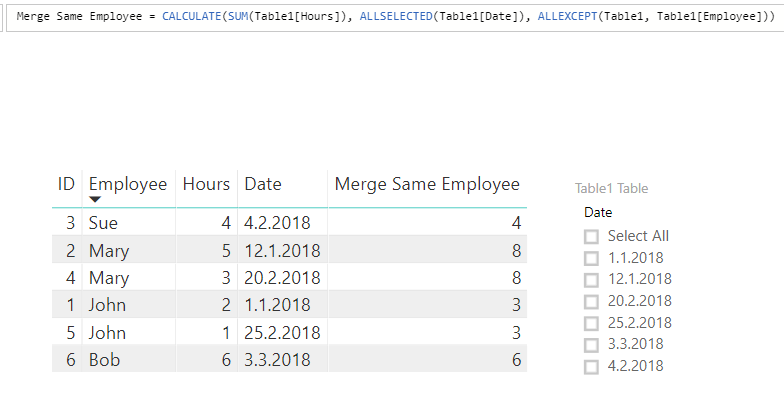The image size is (784, 409).
Task: Click the ALLSELECTED function in formula
Action: point(396,16)
